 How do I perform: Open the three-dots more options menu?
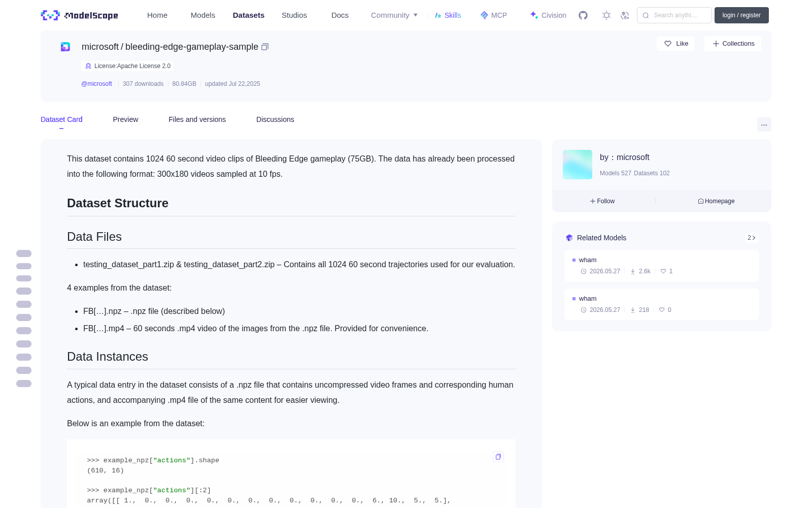click(x=764, y=124)
